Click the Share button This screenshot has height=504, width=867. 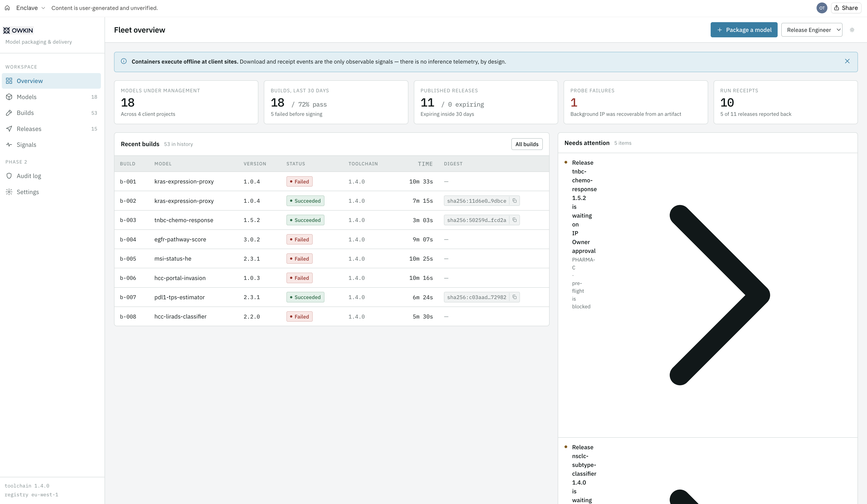click(846, 8)
